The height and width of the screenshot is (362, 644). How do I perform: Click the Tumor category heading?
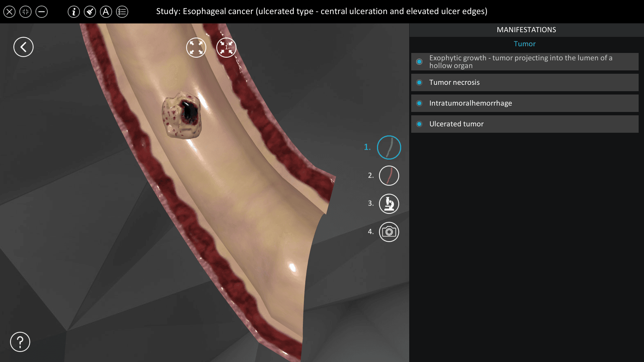[525, 44]
